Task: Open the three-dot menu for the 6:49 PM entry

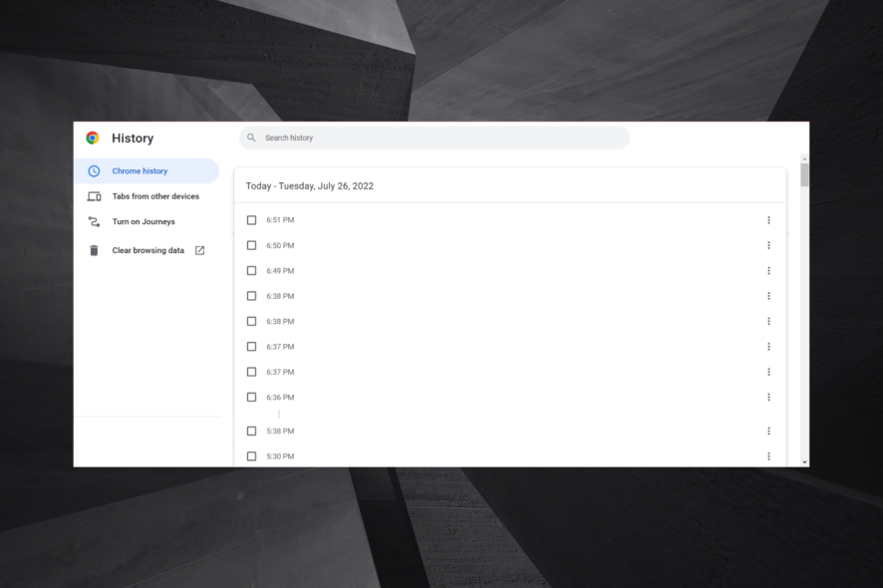Action: (768, 271)
